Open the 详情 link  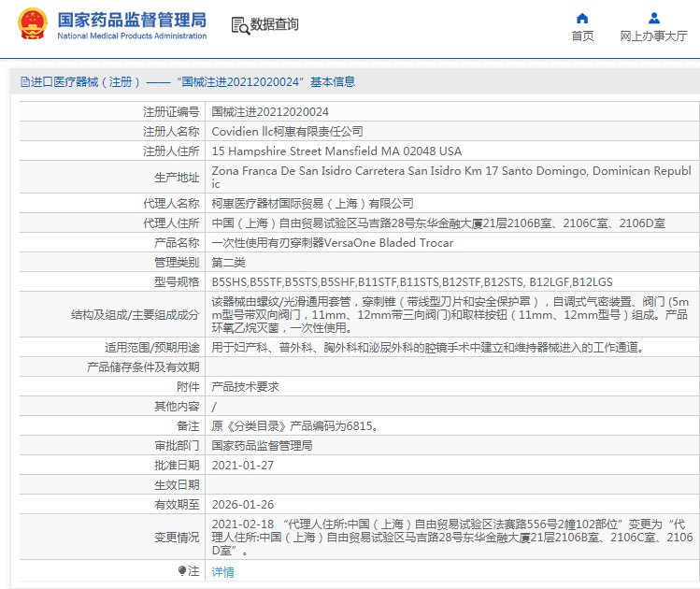coord(222,571)
